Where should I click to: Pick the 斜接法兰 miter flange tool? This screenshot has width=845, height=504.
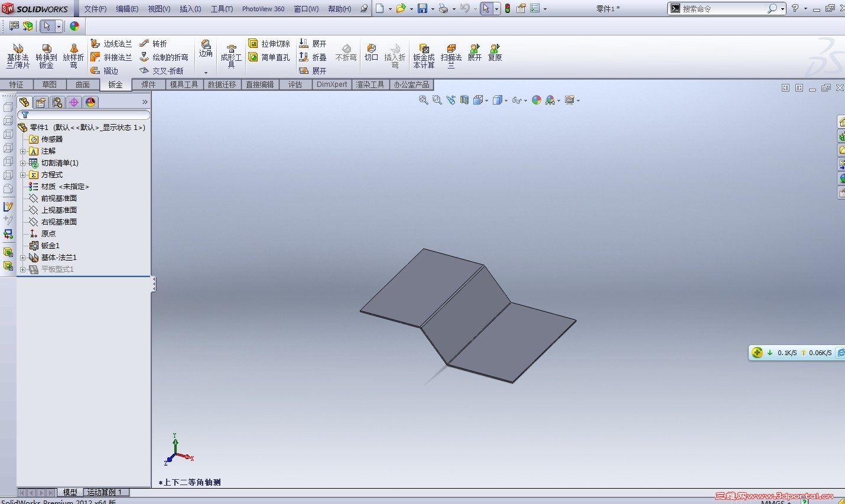[111, 57]
